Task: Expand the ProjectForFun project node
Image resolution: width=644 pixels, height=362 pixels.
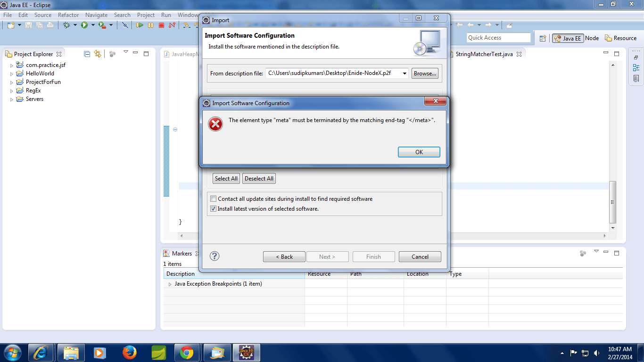Action: click(x=12, y=82)
